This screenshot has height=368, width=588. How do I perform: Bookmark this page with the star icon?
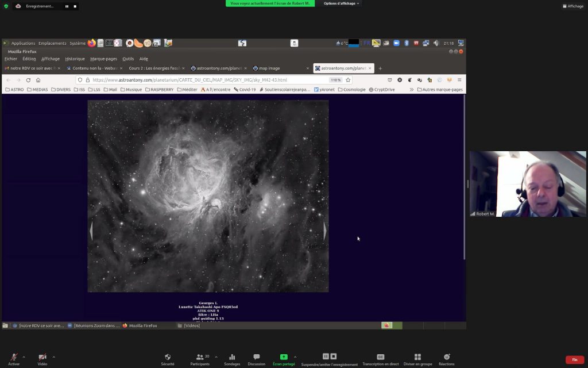click(348, 80)
